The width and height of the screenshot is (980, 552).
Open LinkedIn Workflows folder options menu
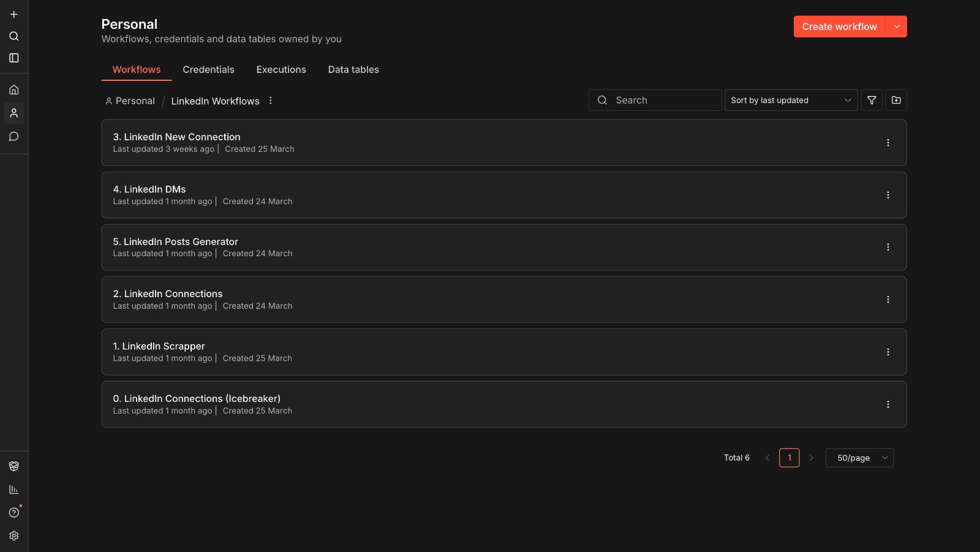click(270, 101)
